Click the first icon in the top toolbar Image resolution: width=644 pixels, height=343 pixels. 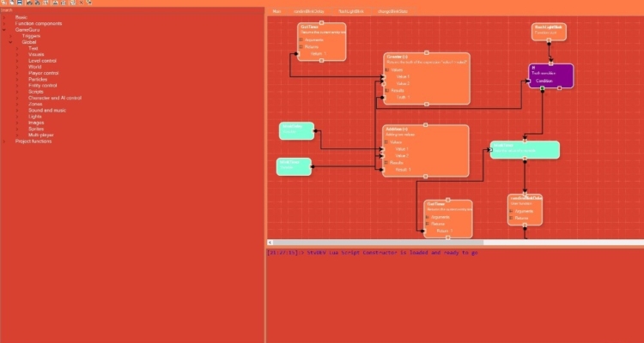pyautogui.click(x=3, y=3)
